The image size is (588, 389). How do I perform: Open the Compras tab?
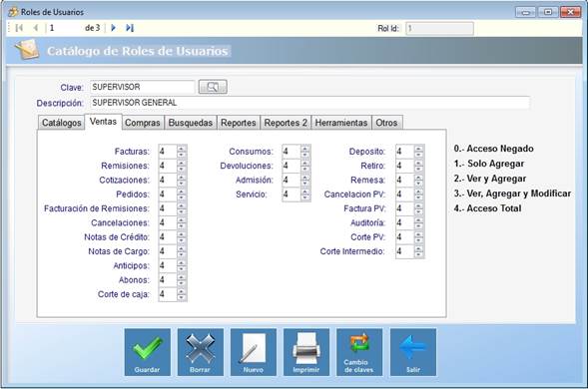click(143, 123)
